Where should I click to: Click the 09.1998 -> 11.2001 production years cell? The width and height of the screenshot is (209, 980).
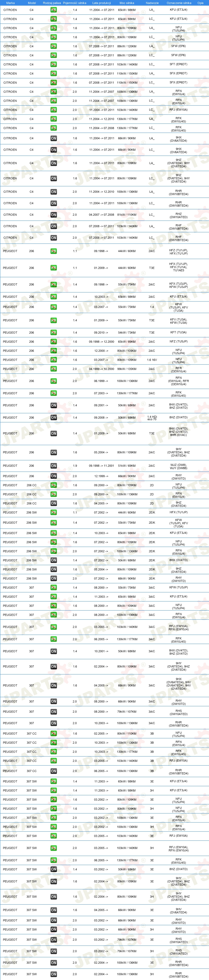[x=102, y=466]
